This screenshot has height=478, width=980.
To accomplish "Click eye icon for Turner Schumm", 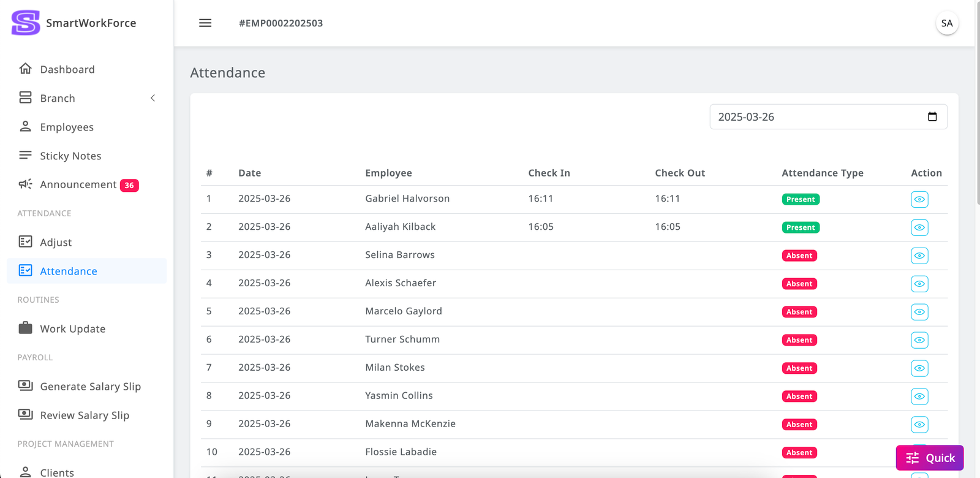I will [919, 340].
